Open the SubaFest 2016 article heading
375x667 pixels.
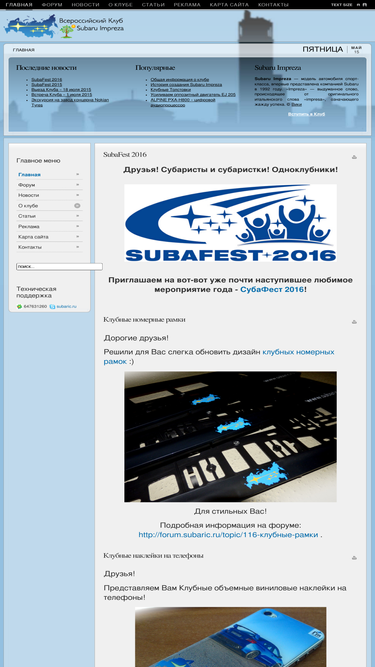point(125,154)
